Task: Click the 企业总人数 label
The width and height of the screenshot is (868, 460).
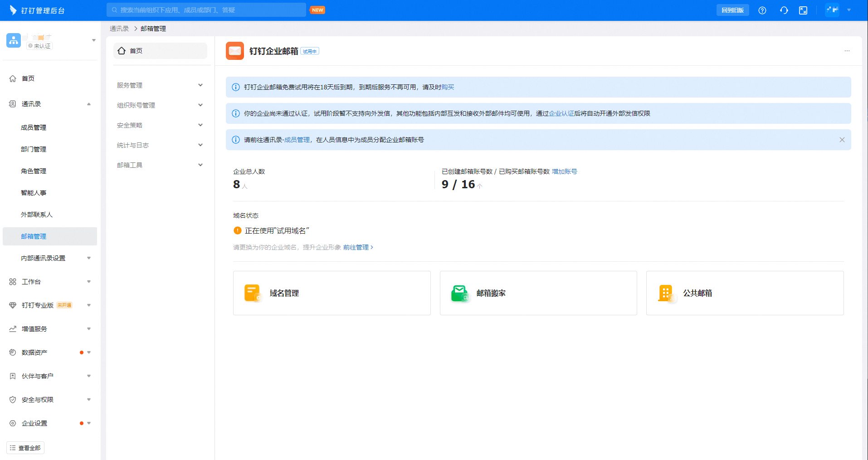Action: [x=249, y=171]
